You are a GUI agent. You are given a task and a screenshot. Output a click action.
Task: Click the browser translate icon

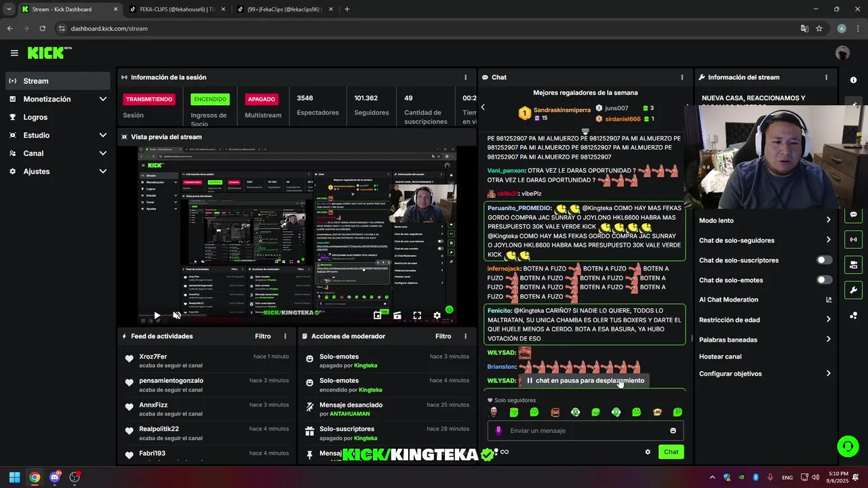(x=804, y=28)
